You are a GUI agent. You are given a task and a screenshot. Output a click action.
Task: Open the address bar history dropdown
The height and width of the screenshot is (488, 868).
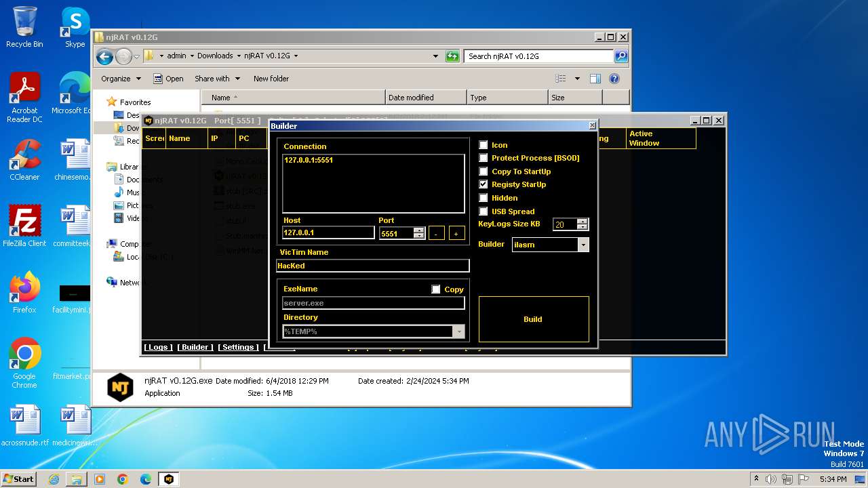click(x=435, y=56)
